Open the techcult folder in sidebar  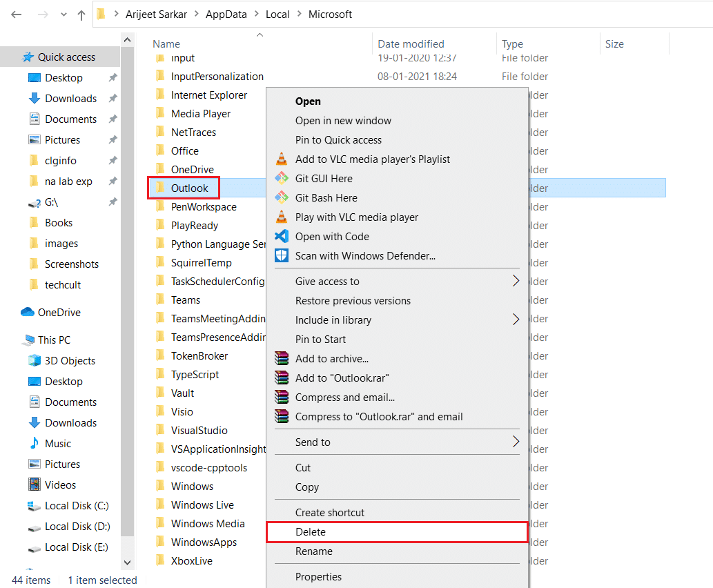63,284
